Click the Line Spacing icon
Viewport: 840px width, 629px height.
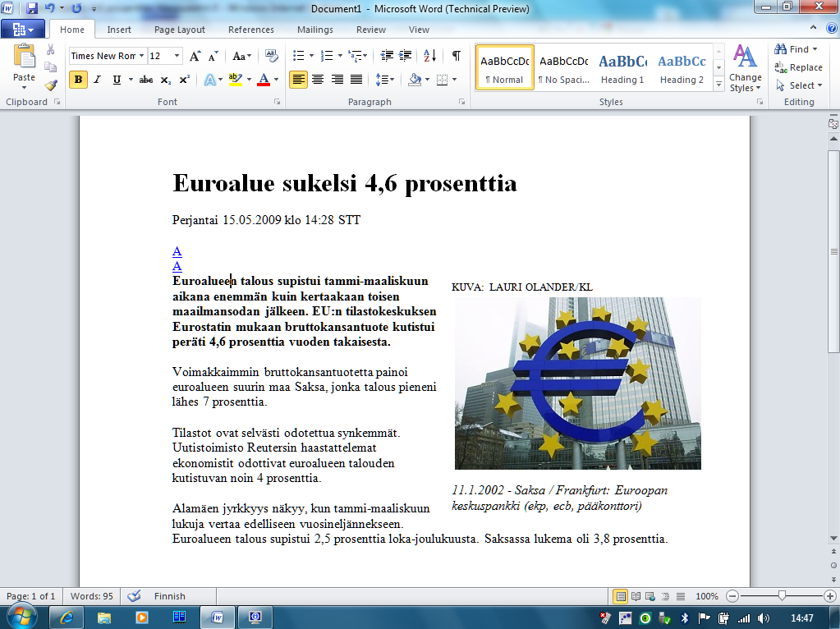point(381,80)
